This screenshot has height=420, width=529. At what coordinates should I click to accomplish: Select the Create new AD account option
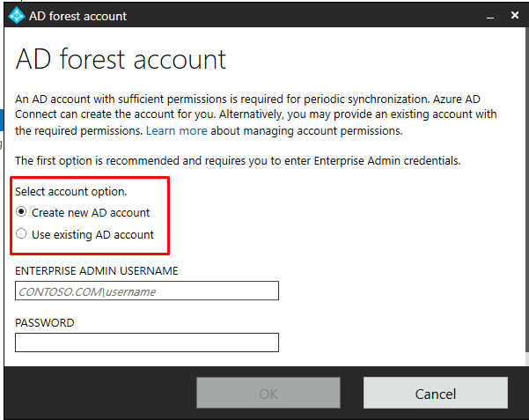(21, 212)
